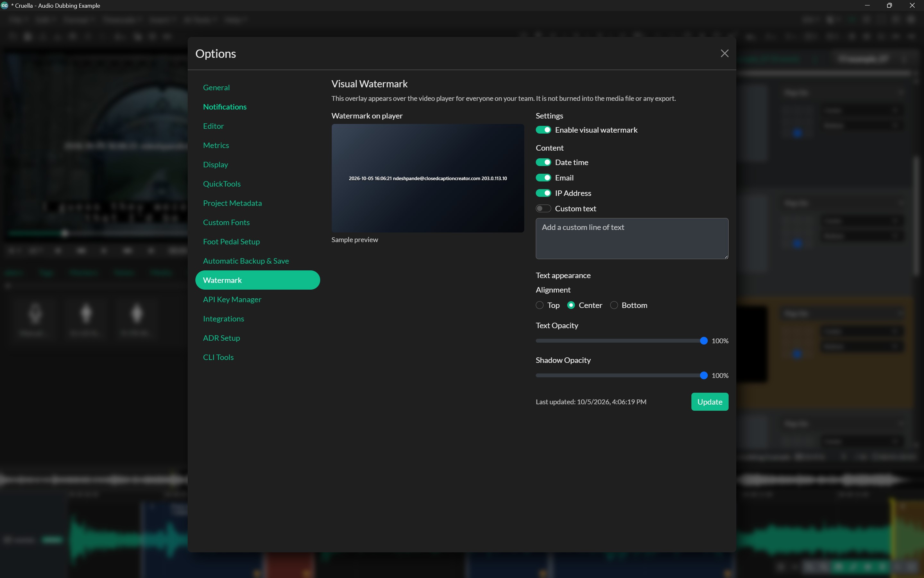Image resolution: width=924 pixels, height=578 pixels.
Task: Open the ADR Setup section
Action: [x=221, y=338]
